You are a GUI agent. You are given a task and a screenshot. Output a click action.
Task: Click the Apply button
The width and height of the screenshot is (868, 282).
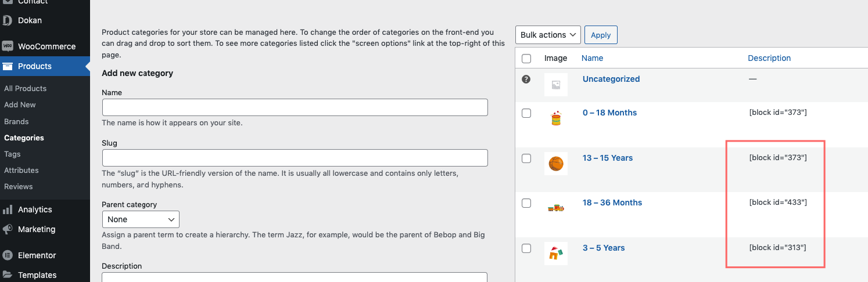[601, 35]
